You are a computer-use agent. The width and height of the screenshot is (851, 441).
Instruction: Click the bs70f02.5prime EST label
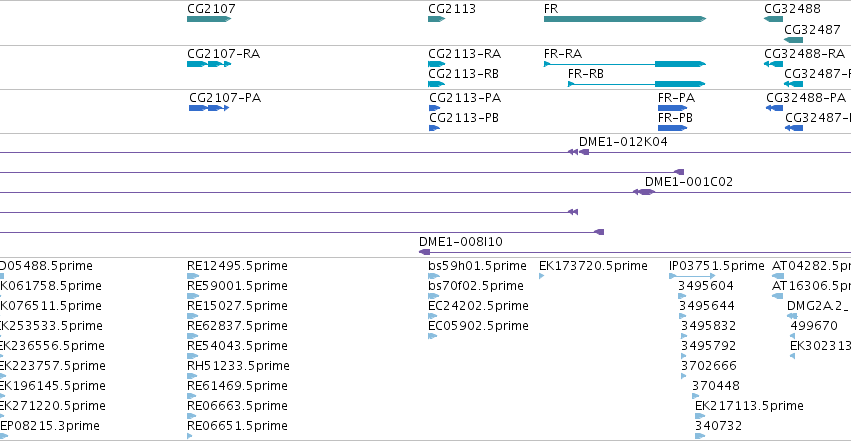[x=476, y=286]
